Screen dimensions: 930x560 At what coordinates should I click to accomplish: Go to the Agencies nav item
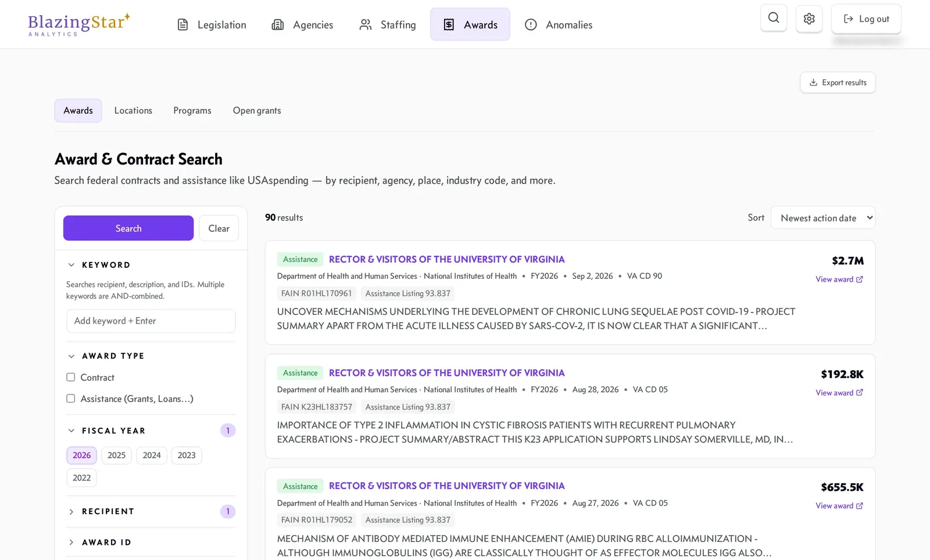302,24
